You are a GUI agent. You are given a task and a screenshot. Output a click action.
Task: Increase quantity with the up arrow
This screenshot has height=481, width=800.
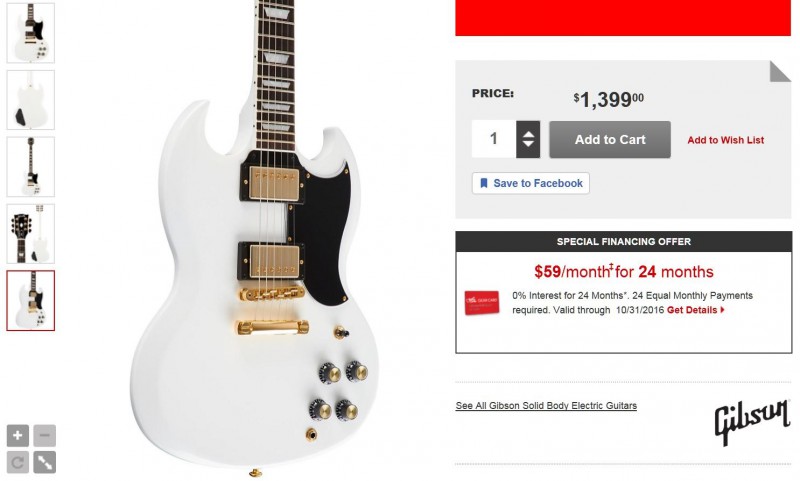pyautogui.click(x=528, y=135)
